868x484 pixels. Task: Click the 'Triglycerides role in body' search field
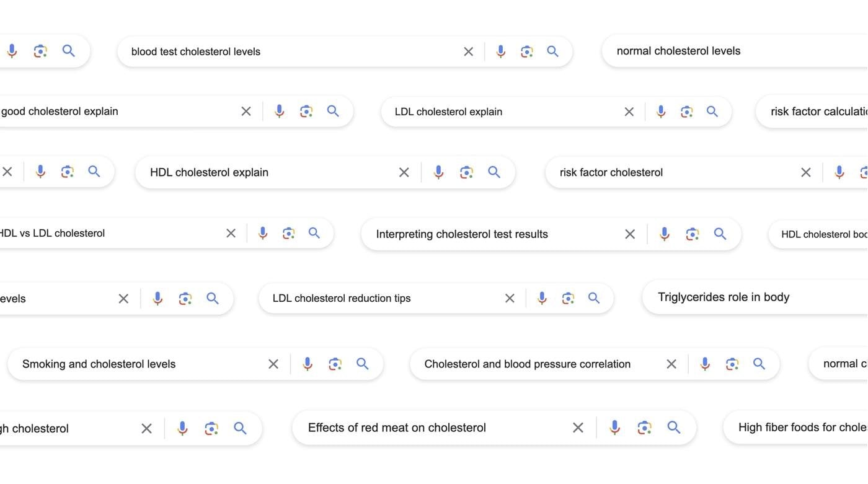(x=755, y=297)
